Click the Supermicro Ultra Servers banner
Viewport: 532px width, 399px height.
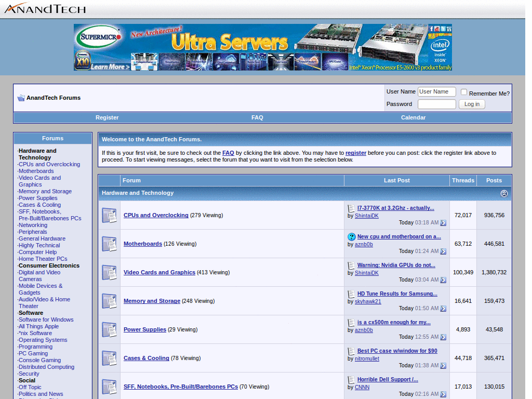pos(263,47)
